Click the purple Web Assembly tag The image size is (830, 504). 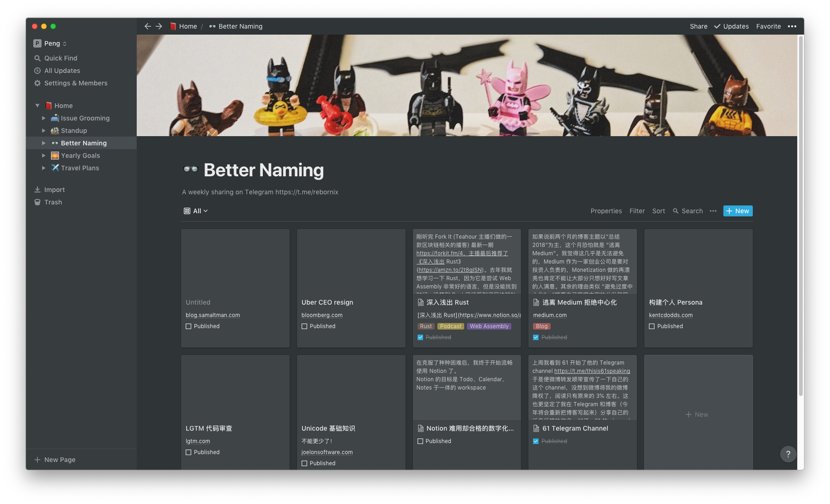(489, 326)
